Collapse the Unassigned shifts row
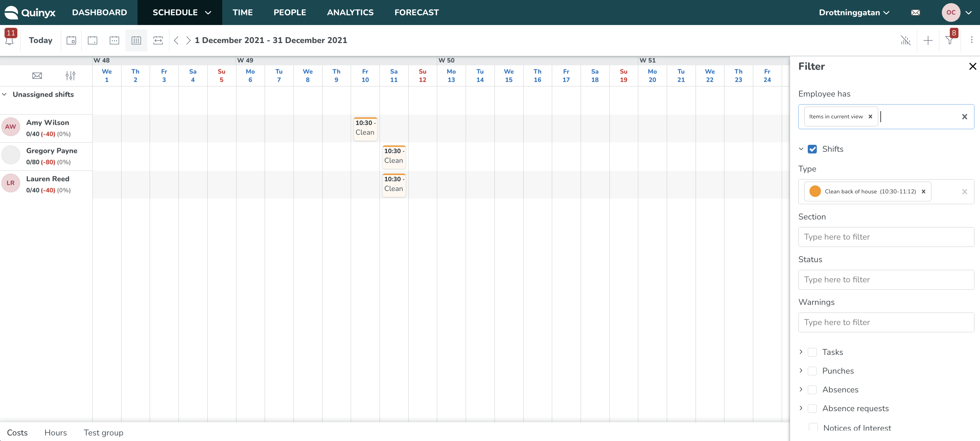This screenshot has width=980, height=441. coord(5,94)
